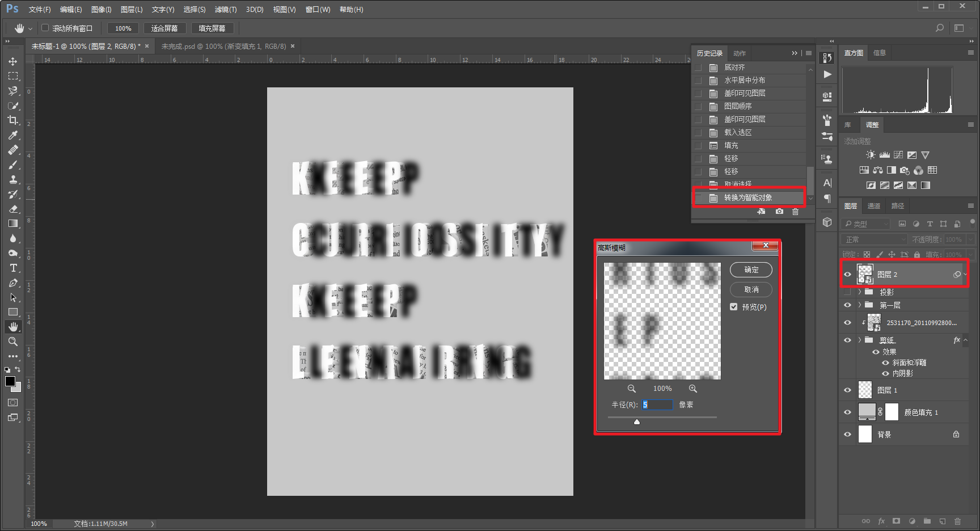Select the Move tool
This screenshot has width=980, height=531.
[x=13, y=61]
